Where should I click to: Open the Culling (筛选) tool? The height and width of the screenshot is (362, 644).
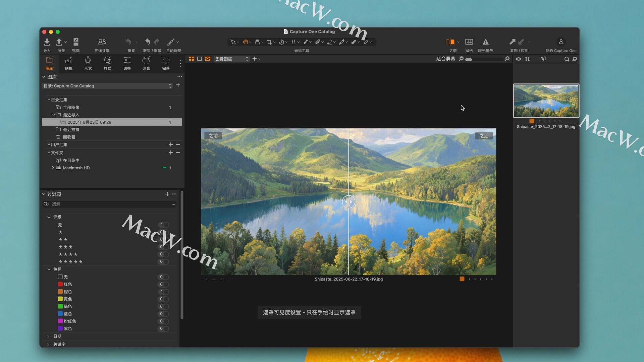tap(76, 42)
